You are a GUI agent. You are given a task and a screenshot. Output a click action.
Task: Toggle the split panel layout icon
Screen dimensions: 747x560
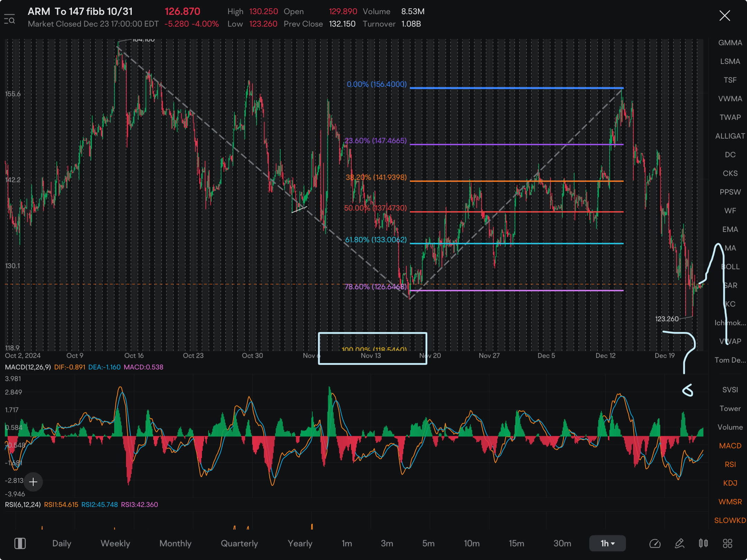click(x=20, y=543)
